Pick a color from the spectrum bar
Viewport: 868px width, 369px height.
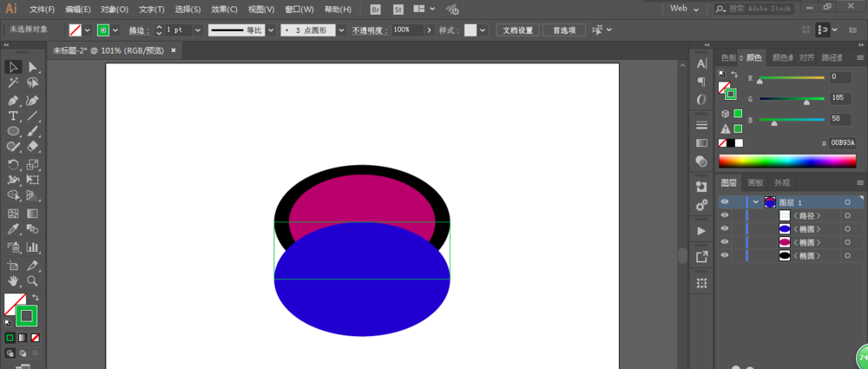pos(787,161)
